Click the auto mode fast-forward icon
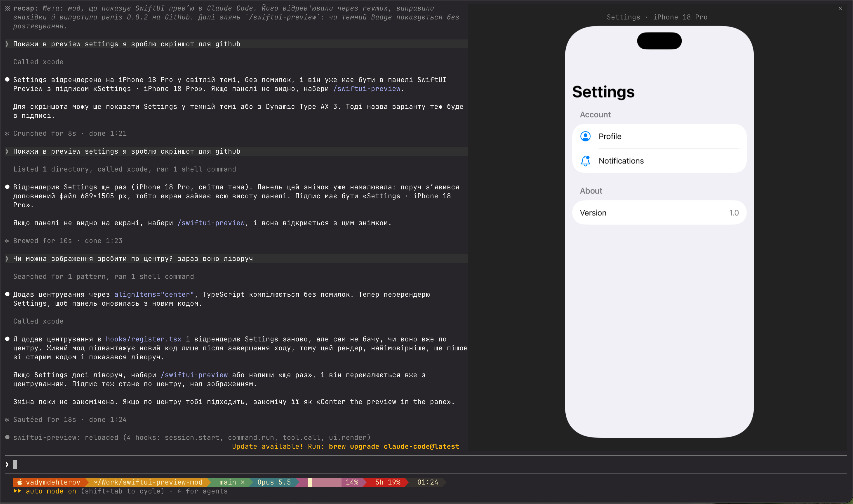853x504 pixels. tap(17, 491)
